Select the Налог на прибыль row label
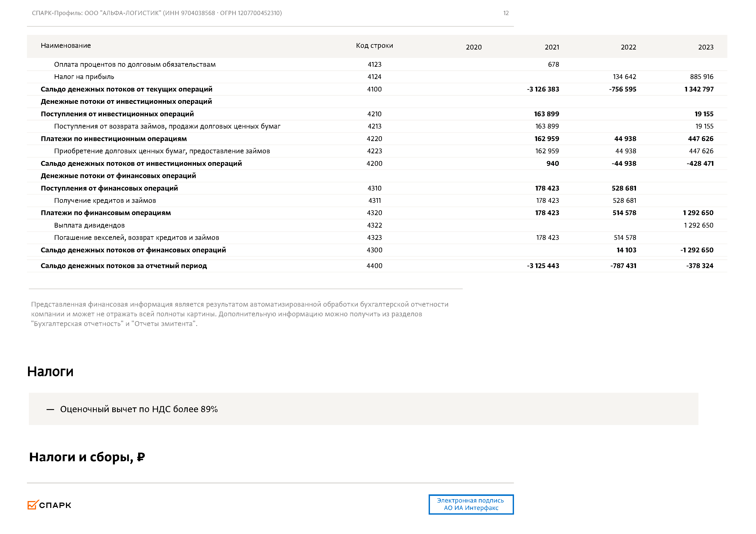Viewport: 756px width, 534px height. click(84, 77)
